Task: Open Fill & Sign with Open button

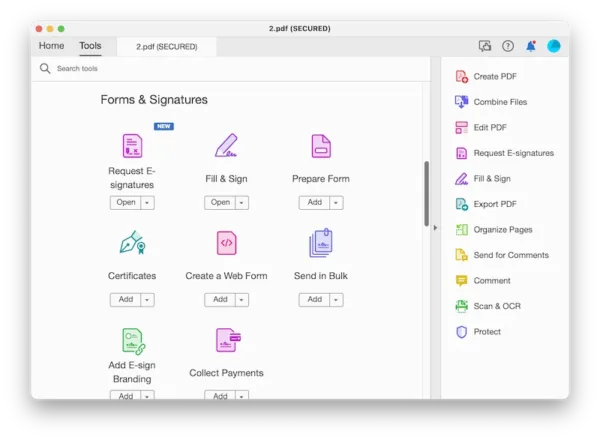Action: [220, 203]
